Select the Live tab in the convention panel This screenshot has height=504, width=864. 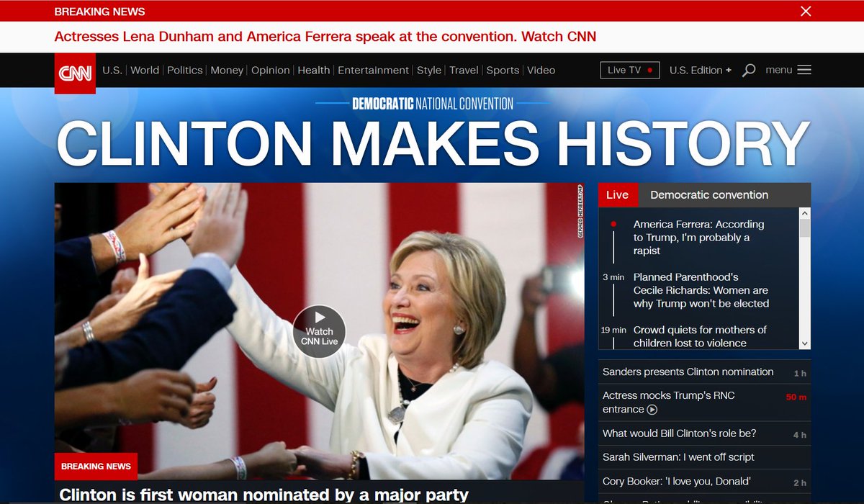coord(617,195)
